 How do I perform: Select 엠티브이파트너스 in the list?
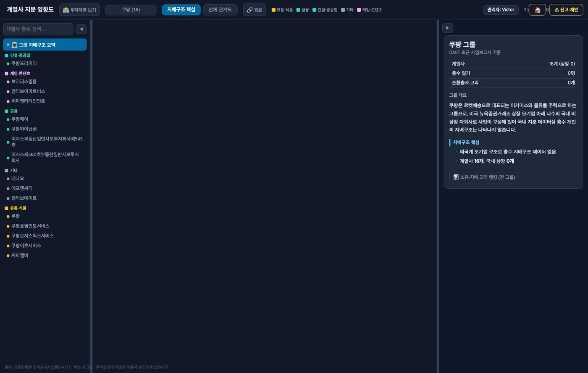tap(45, 91)
